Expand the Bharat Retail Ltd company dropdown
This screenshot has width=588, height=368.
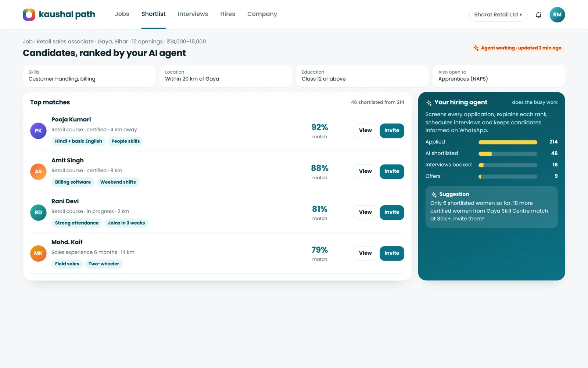[x=498, y=15]
